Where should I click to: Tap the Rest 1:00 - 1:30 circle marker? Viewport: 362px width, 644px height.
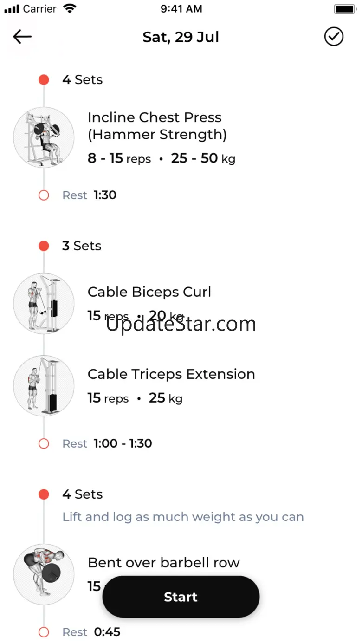pos(44,444)
